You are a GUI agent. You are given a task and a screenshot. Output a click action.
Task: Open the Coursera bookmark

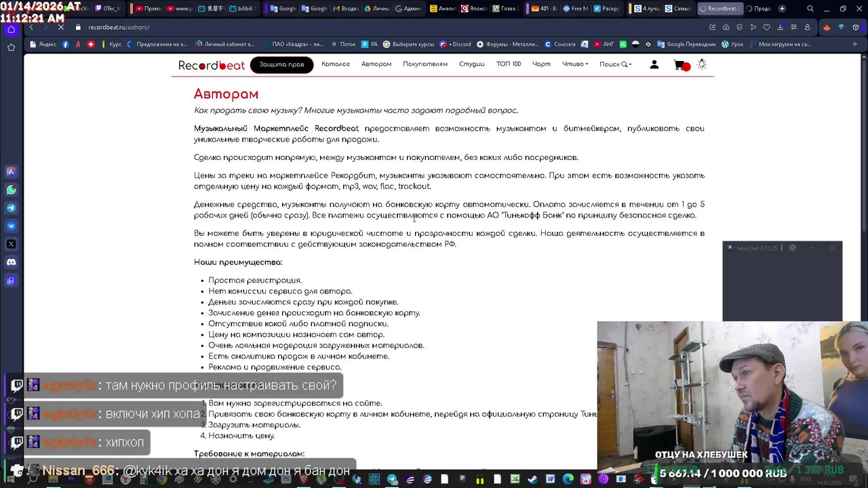[560, 44]
